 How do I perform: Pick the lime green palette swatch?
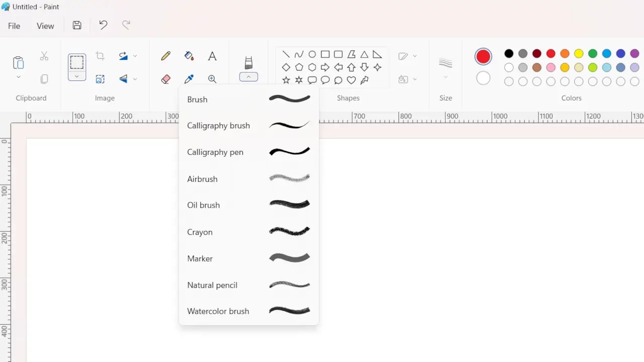coord(593,67)
